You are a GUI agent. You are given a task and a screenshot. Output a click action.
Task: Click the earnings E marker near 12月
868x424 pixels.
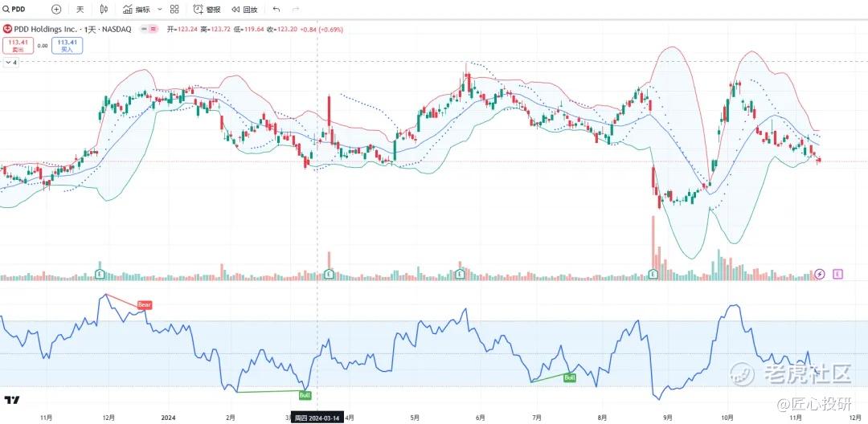click(100, 274)
